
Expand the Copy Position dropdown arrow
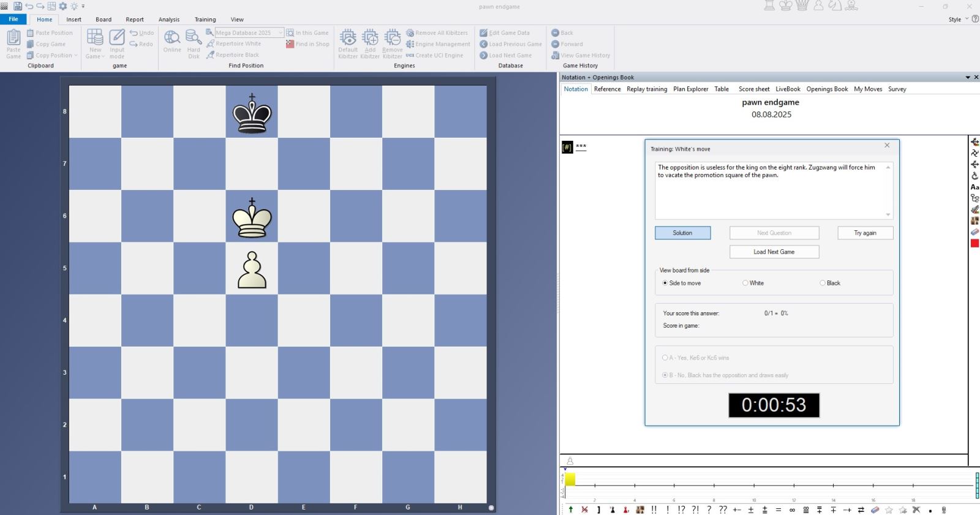click(76, 56)
